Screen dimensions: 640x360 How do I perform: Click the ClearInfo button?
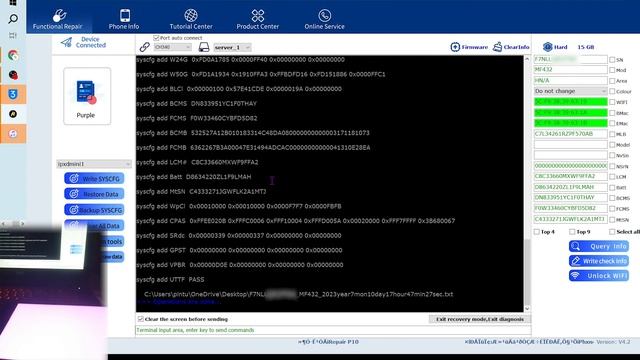[x=511, y=47]
